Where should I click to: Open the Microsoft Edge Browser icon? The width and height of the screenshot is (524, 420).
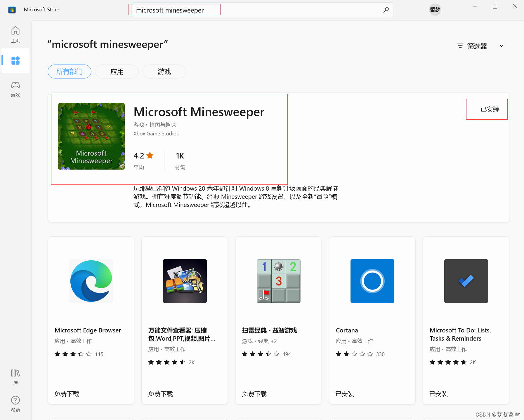point(91,281)
